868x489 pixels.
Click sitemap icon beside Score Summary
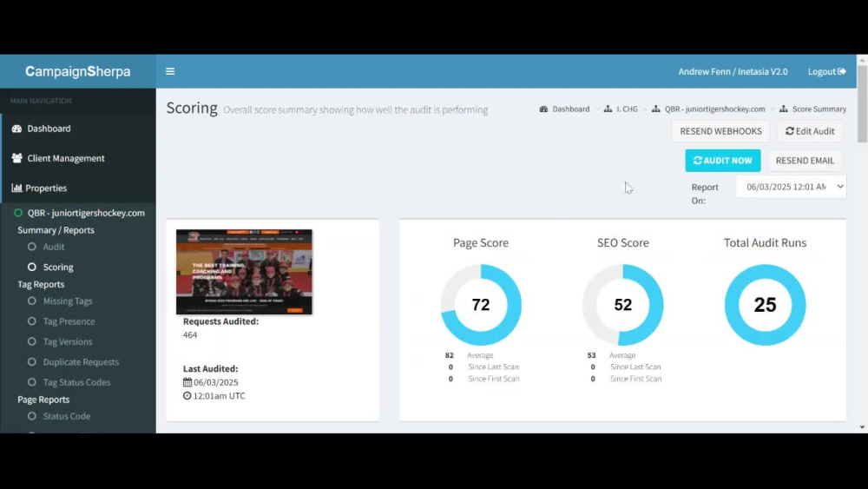pos(783,109)
